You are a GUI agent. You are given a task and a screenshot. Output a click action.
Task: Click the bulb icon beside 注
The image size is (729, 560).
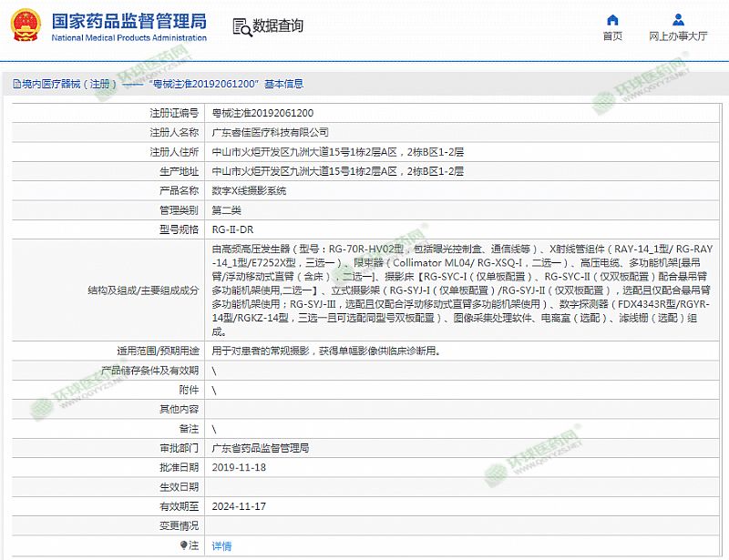(184, 545)
